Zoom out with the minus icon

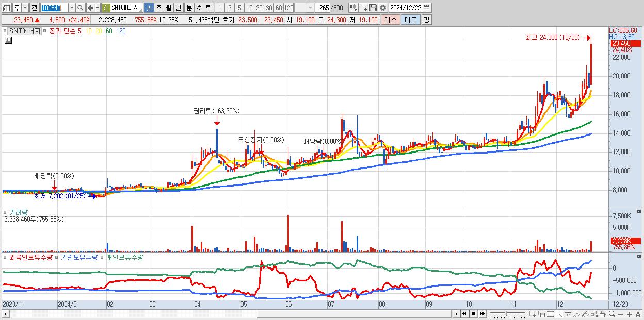[x=621, y=314]
